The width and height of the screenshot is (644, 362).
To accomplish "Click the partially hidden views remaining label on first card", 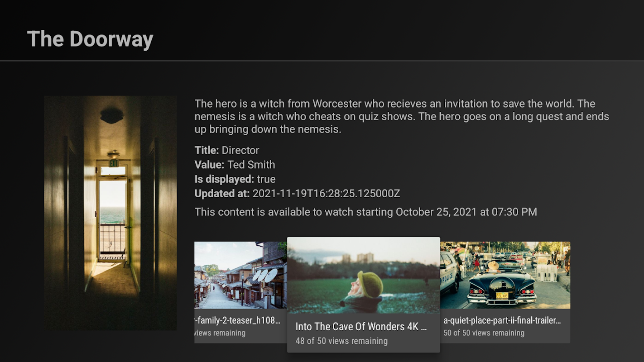I will point(220,333).
